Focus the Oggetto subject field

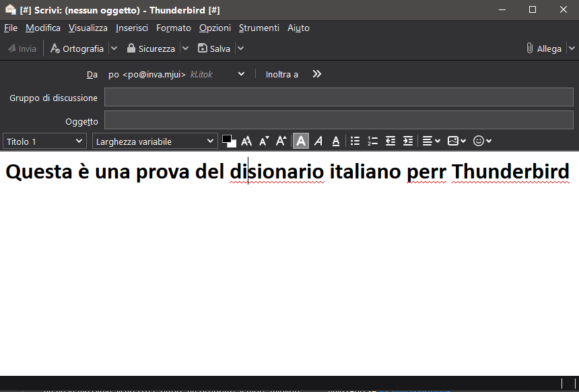pos(339,120)
